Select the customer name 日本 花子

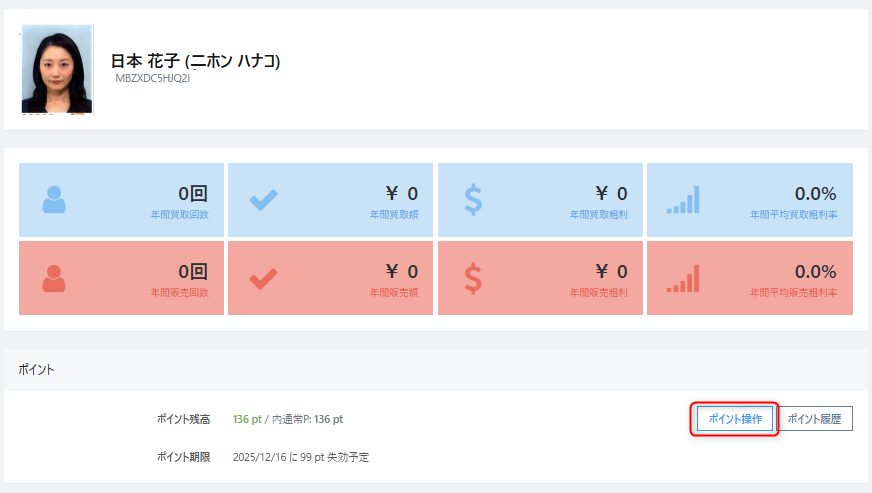point(145,61)
